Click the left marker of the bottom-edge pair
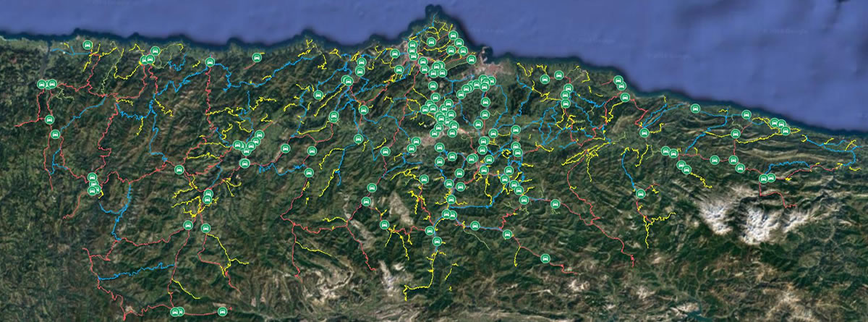 click(174, 312)
